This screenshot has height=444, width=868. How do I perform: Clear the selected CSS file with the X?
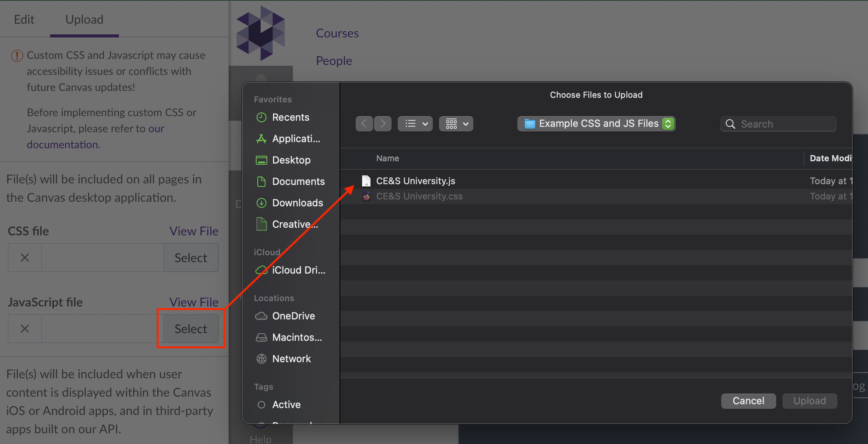(x=24, y=258)
